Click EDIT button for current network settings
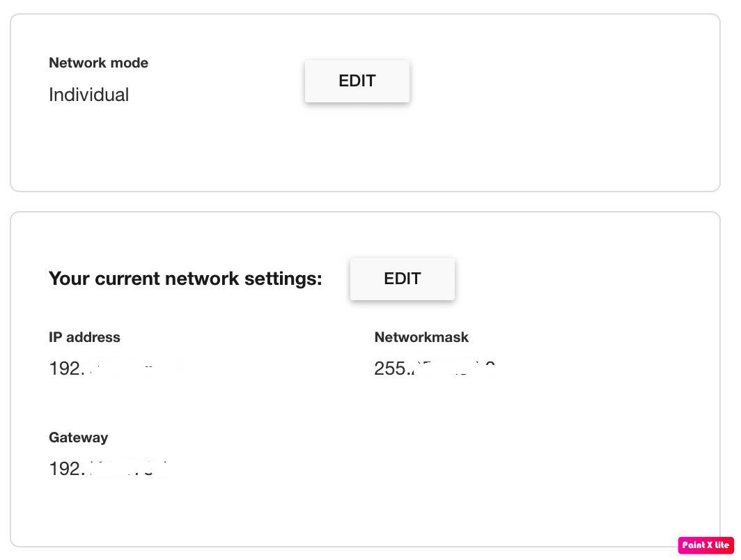The image size is (741, 560). (402, 279)
